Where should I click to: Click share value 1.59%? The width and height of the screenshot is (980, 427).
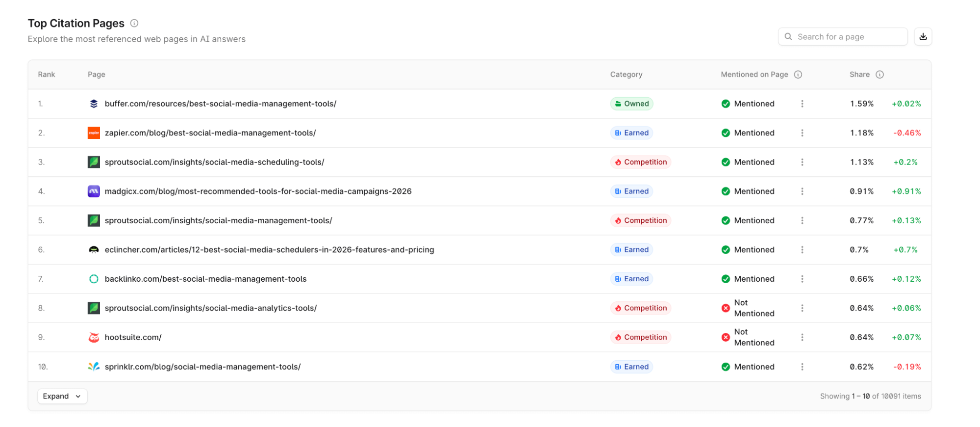click(862, 104)
